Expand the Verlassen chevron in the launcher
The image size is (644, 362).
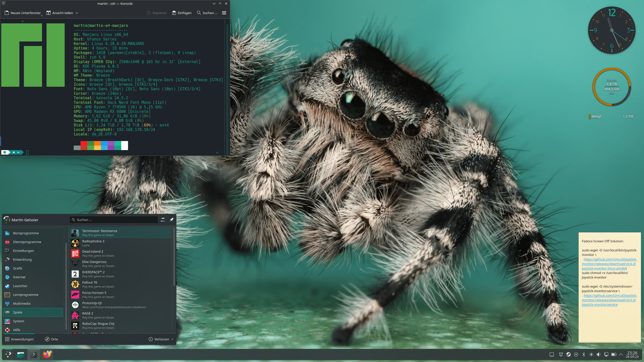(x=172, y=339)
